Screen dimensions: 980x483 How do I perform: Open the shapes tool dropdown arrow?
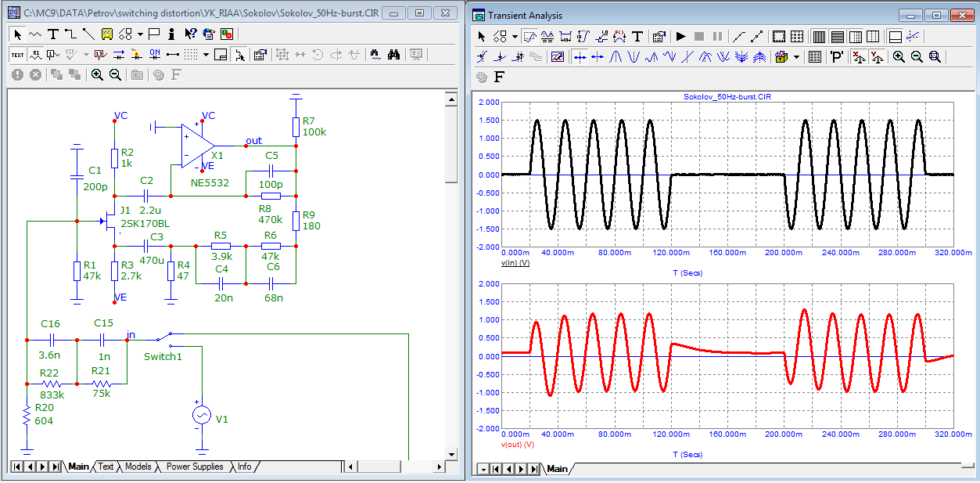click(140, 34)
